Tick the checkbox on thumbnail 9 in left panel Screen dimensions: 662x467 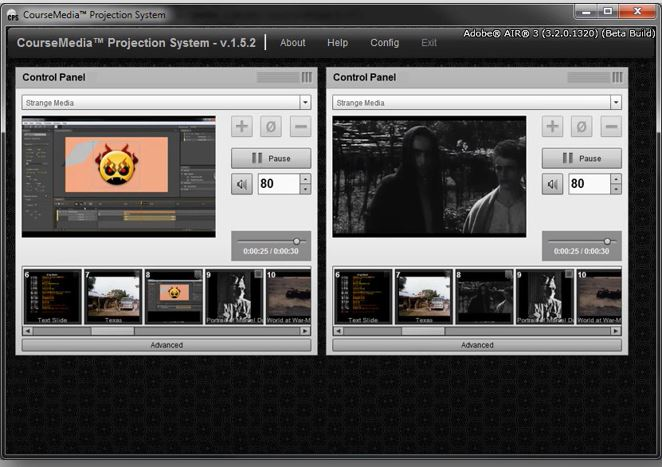(x=258, y=274)
